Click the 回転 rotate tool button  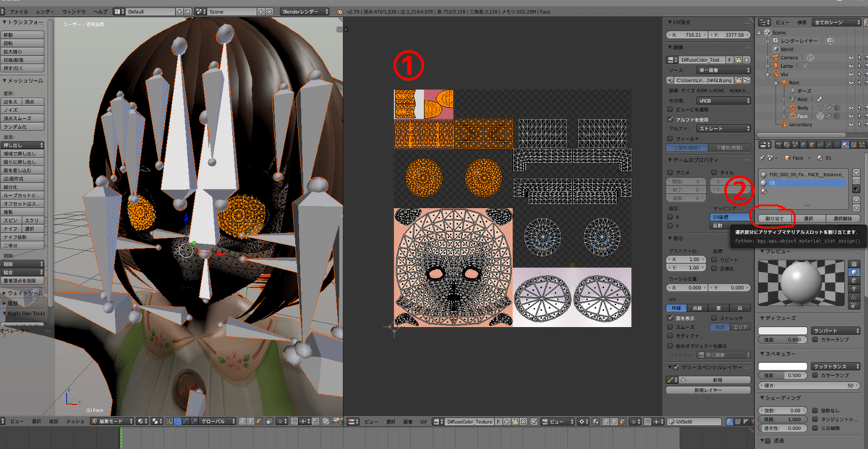coord(23,43)
